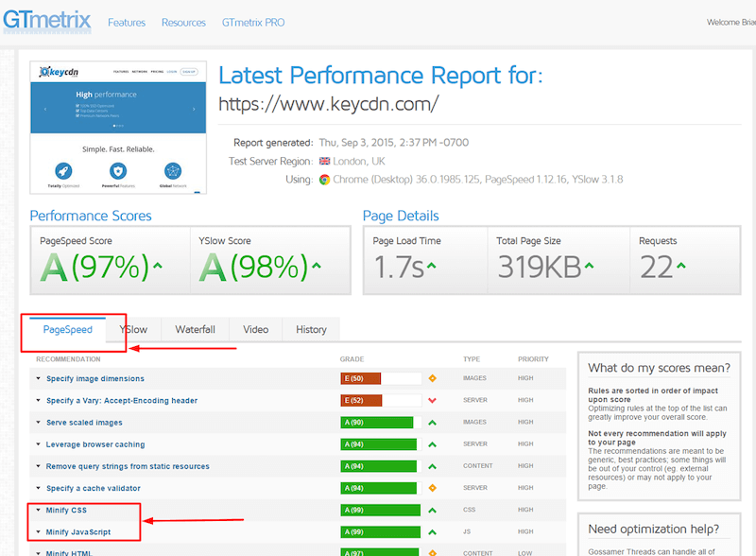This screenshot has width=756, height=556.
Task: Click the keycdn site screenshot thumbnail
Action: point(118,128)
